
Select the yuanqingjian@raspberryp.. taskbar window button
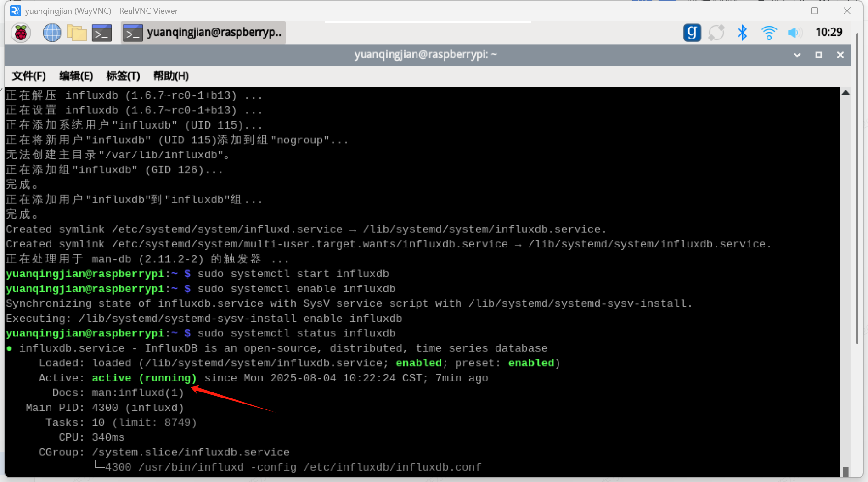coord(203,33)
